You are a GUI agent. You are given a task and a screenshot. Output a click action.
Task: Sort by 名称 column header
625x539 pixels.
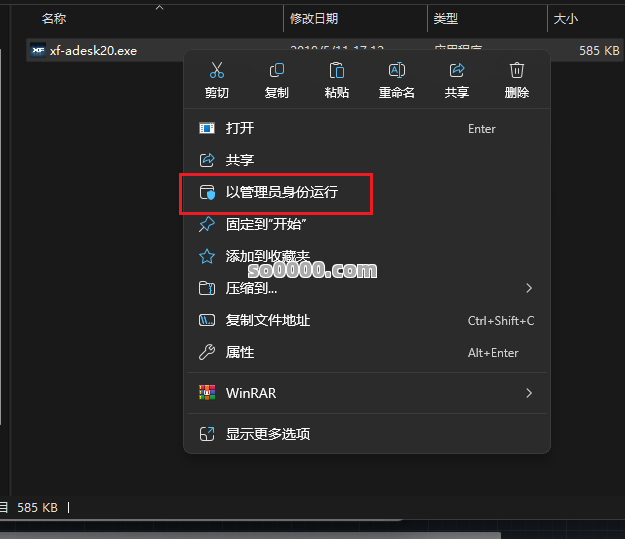54,19
